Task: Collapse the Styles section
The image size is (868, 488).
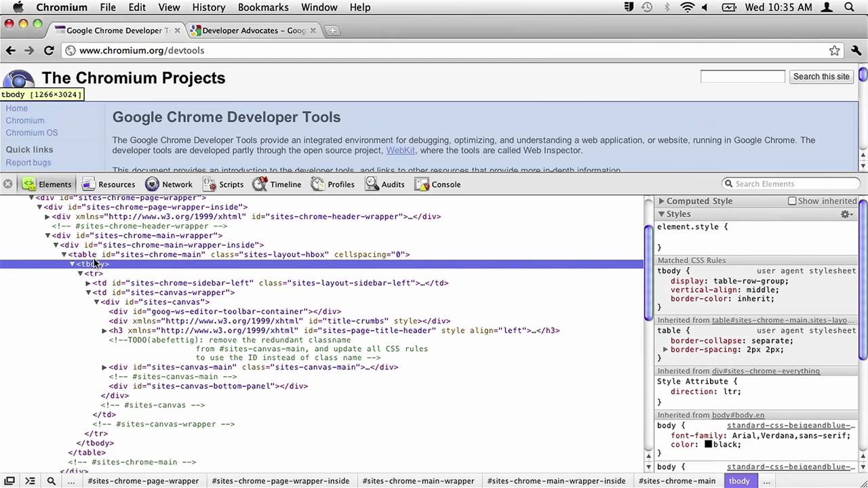Action: (x=661, y=214)
